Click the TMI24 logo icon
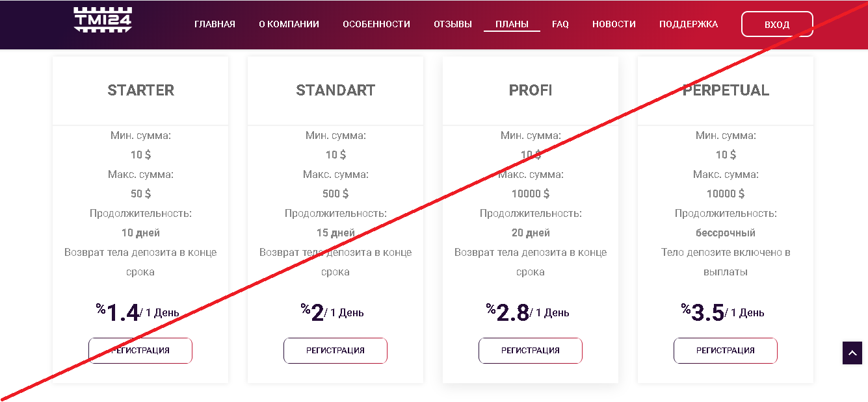The width and height of the screenshot is (868, 402). pos(103,20)
